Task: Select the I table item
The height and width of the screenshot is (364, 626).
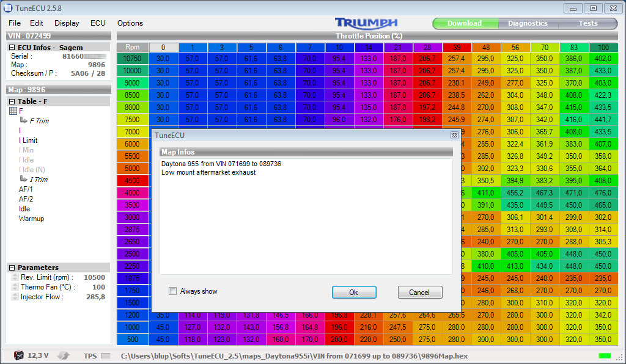Action: tap(20, 130)
